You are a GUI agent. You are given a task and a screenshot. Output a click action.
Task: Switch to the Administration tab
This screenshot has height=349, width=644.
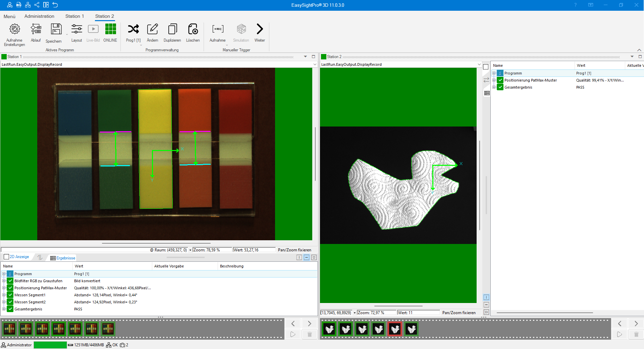pyautogui.click(x=39, y=16)
